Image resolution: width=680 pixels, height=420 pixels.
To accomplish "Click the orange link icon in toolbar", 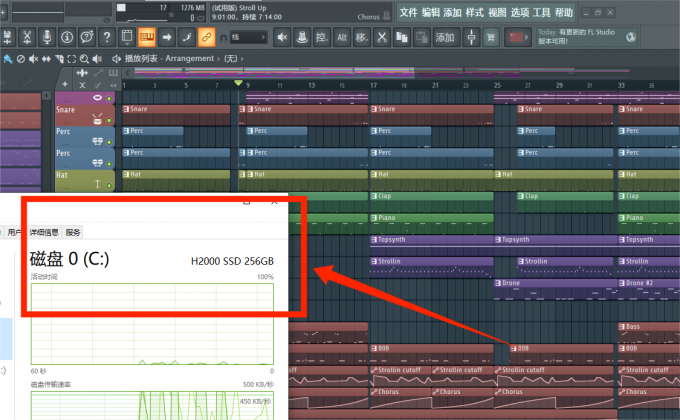I will coord(205,37).
